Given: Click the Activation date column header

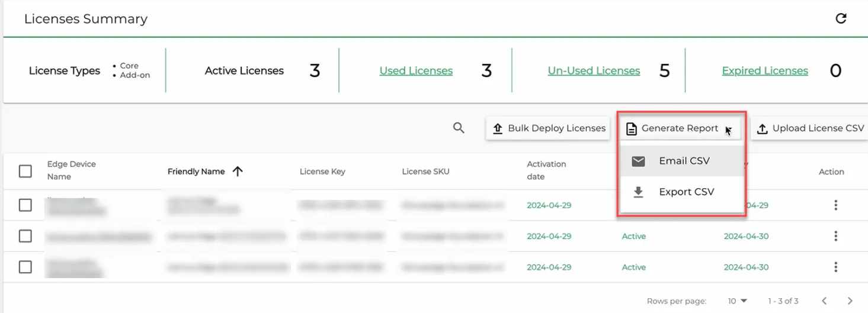Looking at the screenshot, I should pos(546,170).
